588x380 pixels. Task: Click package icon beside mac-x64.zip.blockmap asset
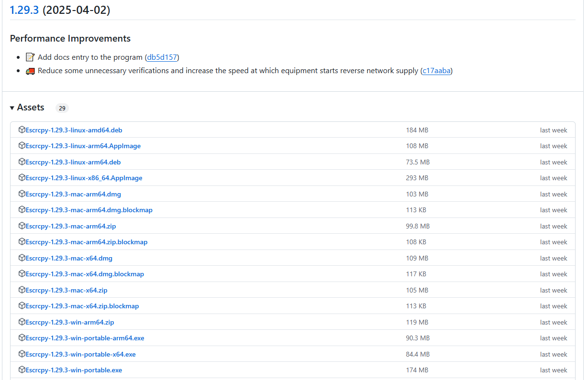click(x=22, y=305)
